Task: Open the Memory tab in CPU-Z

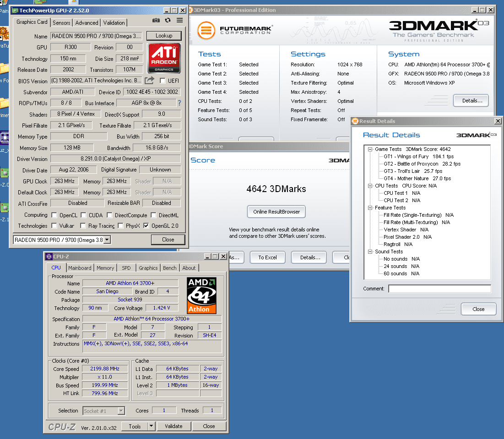Action: point(105,268)
